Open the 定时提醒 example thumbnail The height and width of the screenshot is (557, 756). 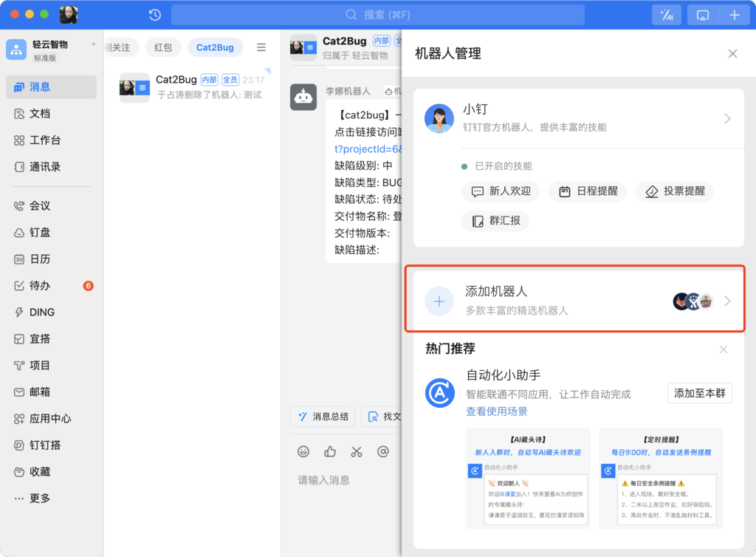(661, 478)
